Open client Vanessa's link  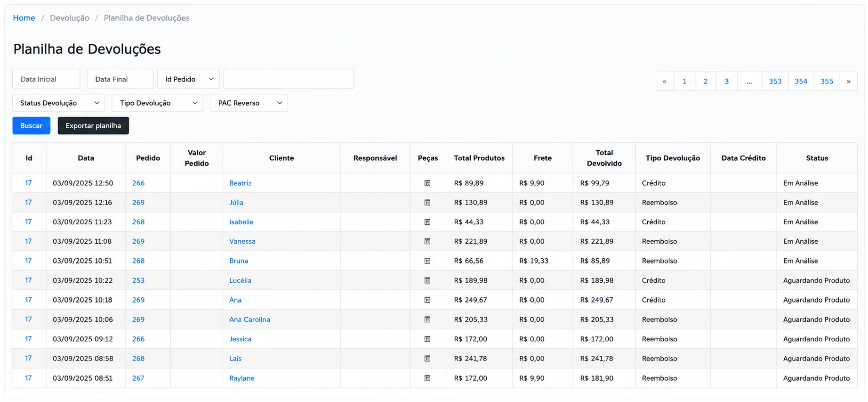click(x=242, y=241)
